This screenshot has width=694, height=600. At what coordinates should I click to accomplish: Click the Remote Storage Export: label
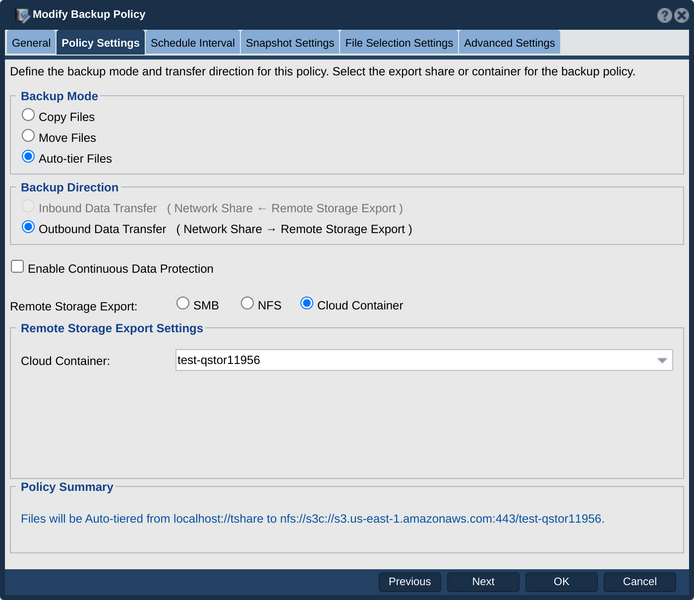[x=73, y=306]
